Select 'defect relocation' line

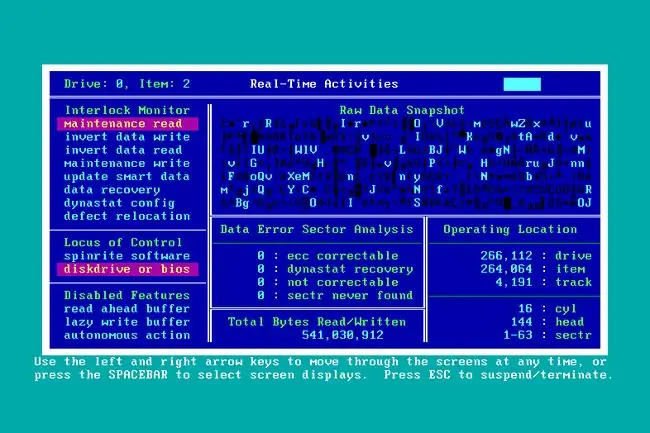click(127, 216)
